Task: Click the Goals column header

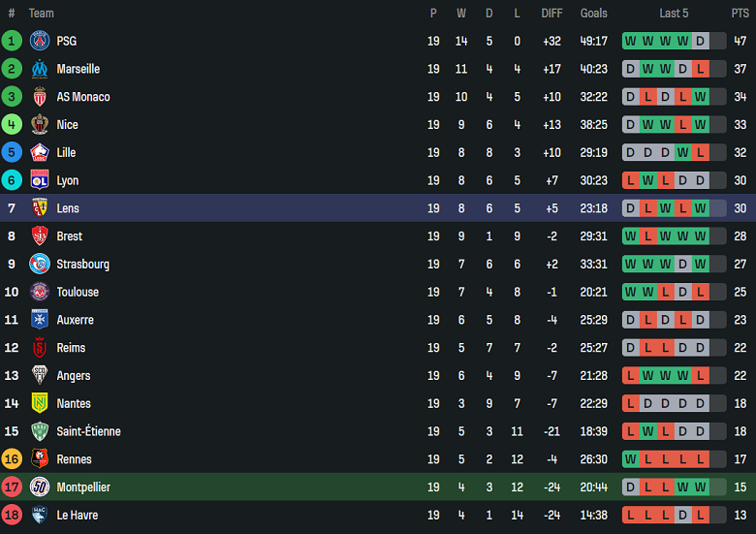Action: pyautogui.click(x=594, y=13)
